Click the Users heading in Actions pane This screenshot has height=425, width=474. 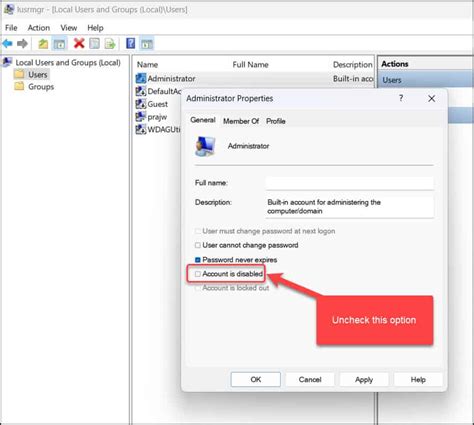[392, 80]
